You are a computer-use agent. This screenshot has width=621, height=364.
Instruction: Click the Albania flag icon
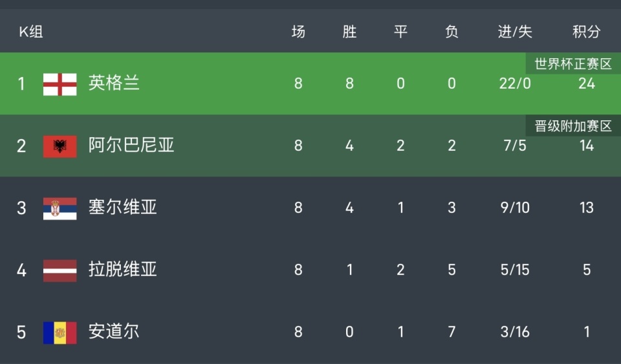click(60, 146)
